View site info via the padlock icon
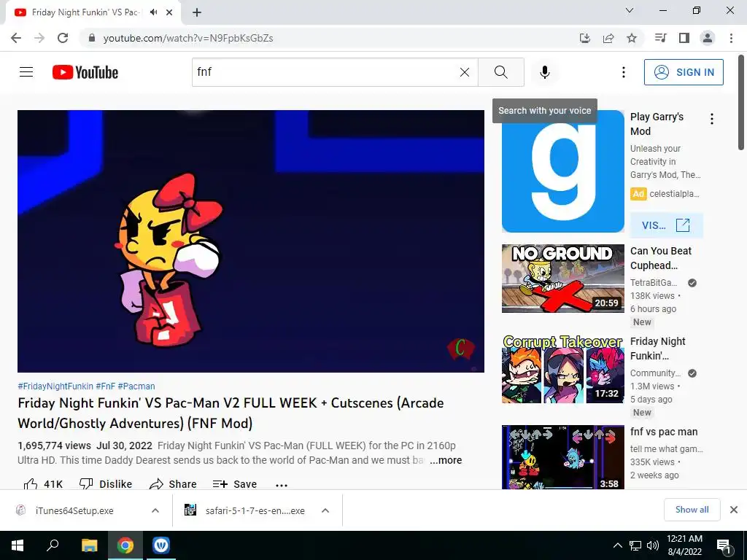747x560 pixels. point(92,38)
